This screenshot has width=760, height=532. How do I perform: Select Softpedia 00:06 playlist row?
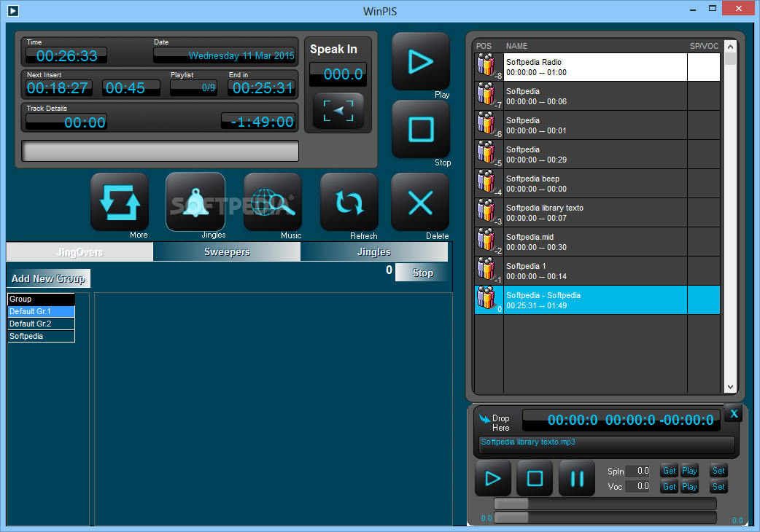click(597, 96)
